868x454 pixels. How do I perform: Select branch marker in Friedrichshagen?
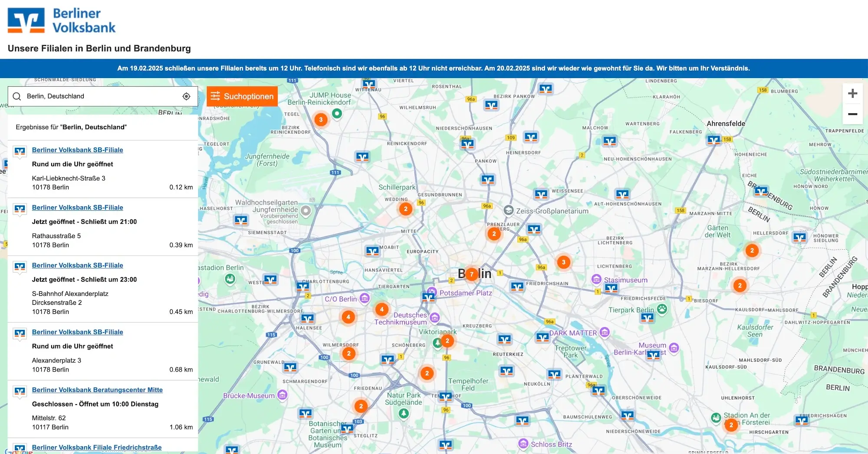(802, 420)
